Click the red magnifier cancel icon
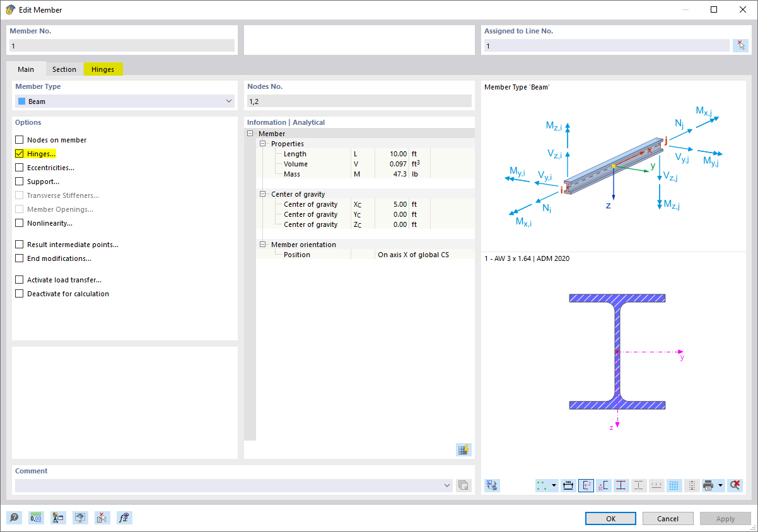Image resolution: width=758 pixels, height=532 pixels. [x=735, y=485]
